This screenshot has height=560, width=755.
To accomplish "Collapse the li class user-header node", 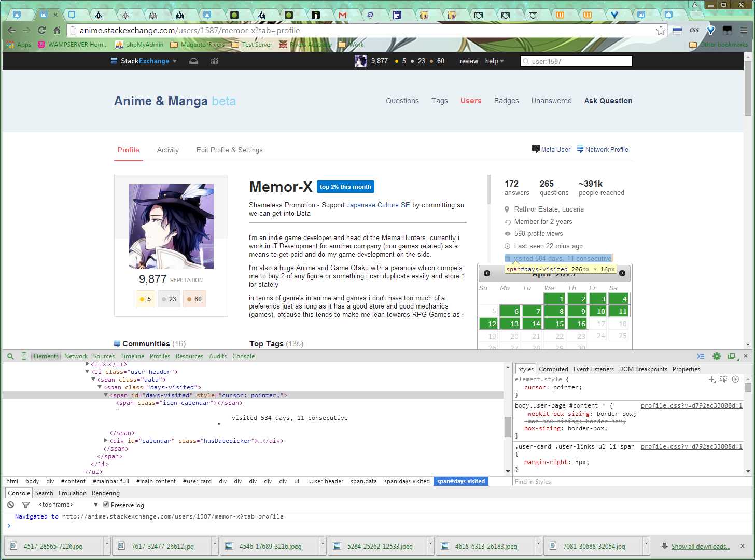I will (87, 372).
